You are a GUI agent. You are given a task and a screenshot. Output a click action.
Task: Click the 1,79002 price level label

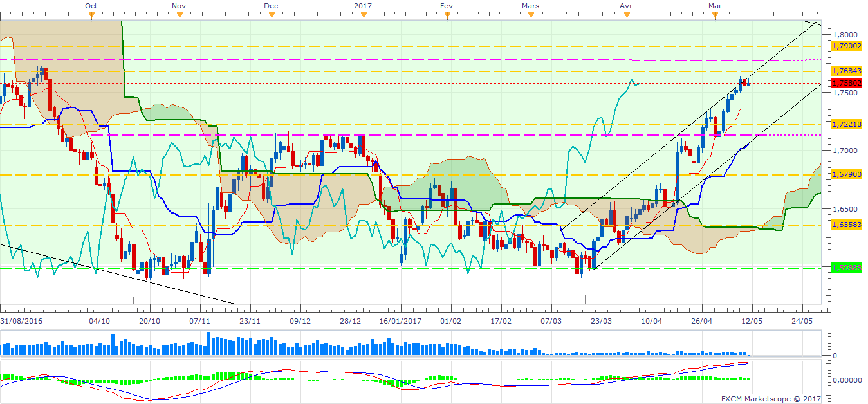pyautogui.click(x=846, y=46)
